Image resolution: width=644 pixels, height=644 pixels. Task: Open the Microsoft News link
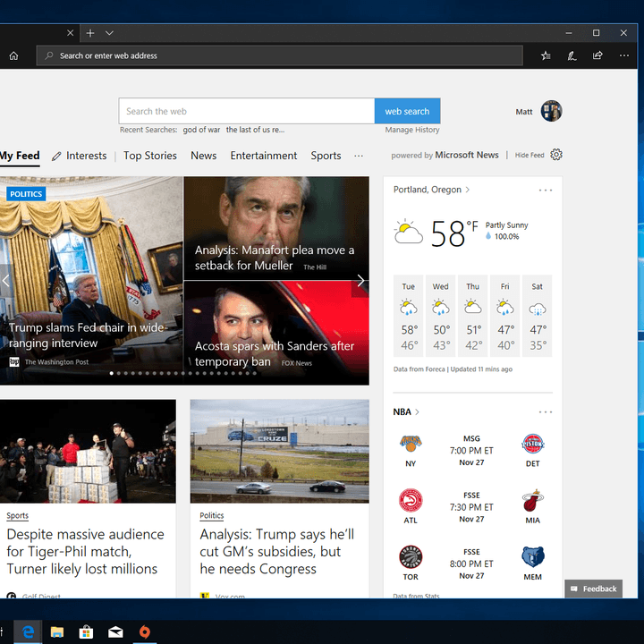point(467,155)
